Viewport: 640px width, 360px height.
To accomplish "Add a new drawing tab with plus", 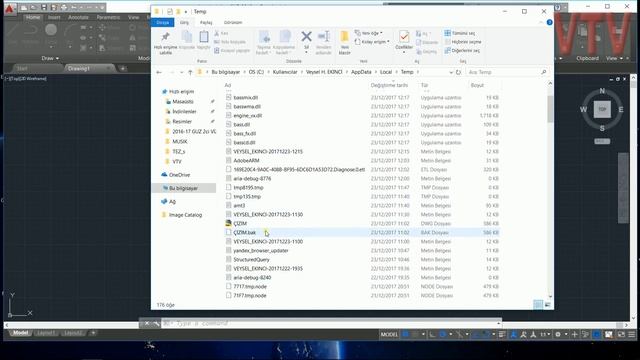I will (122, 69).
